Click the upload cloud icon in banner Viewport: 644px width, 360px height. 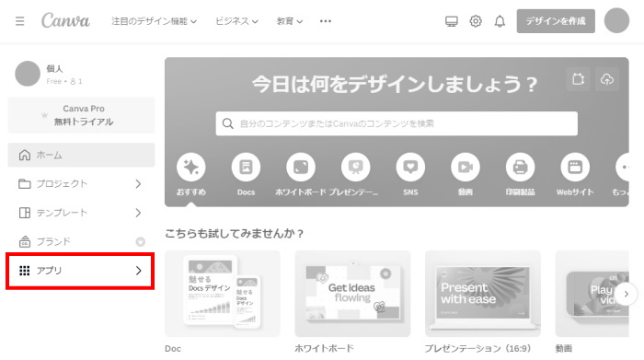(607, 79)
